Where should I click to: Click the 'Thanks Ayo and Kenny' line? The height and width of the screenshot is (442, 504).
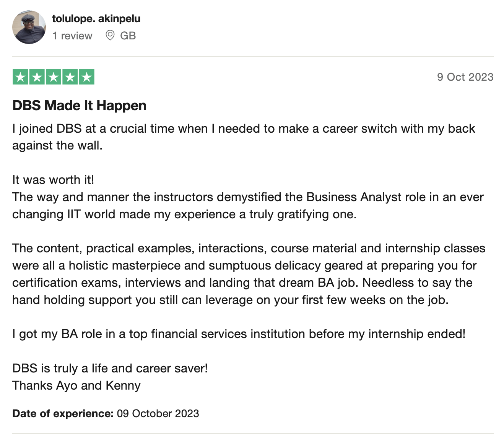point(76,385)
